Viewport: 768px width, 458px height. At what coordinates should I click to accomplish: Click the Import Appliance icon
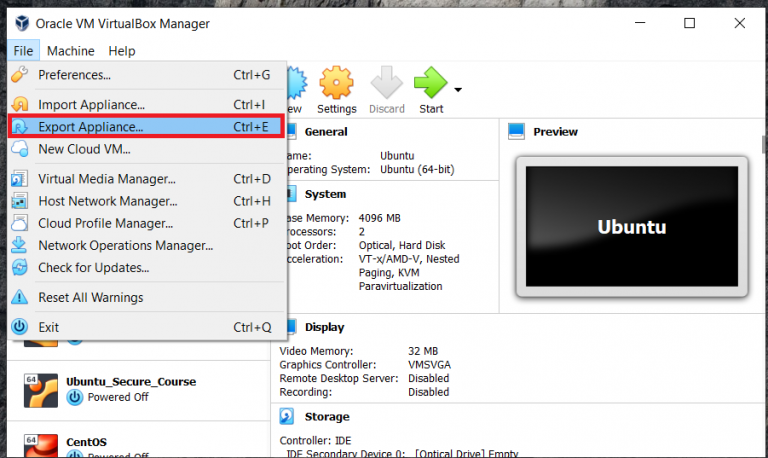[19, 105]
